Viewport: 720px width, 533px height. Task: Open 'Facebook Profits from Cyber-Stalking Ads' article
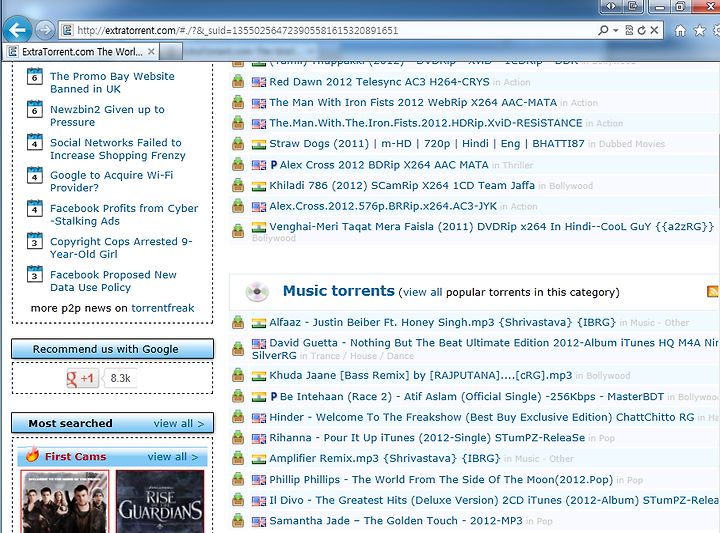tap(124, 214)
